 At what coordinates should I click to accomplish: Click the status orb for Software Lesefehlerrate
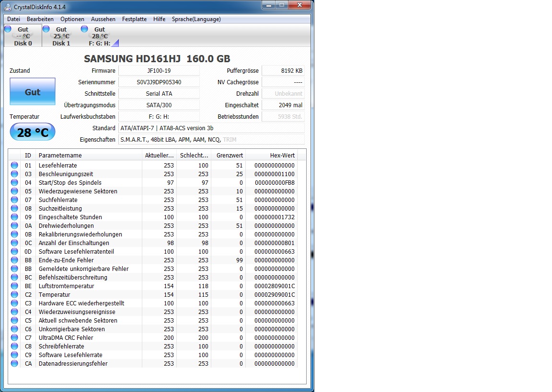(14, 355)
